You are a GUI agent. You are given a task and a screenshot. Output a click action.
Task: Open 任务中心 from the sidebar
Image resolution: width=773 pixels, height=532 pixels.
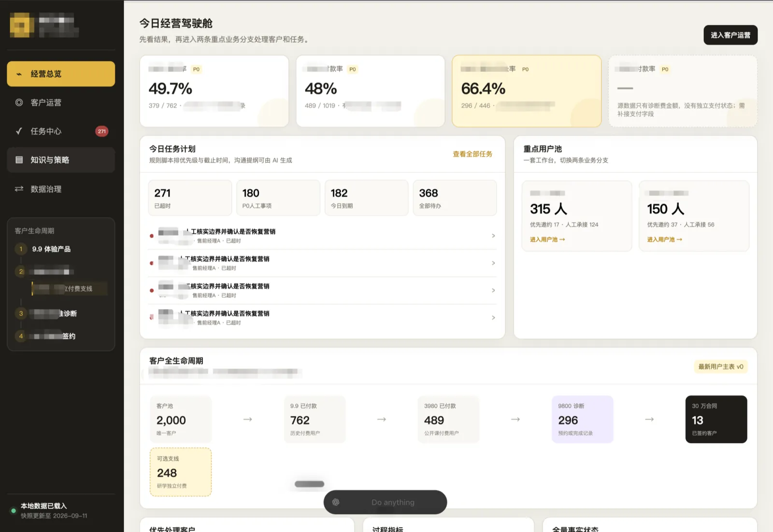61,131
